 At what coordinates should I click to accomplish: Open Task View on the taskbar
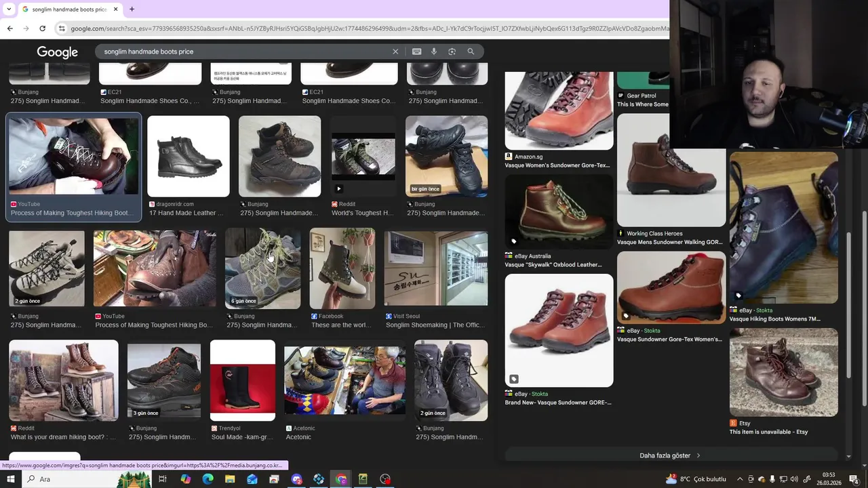163,479
